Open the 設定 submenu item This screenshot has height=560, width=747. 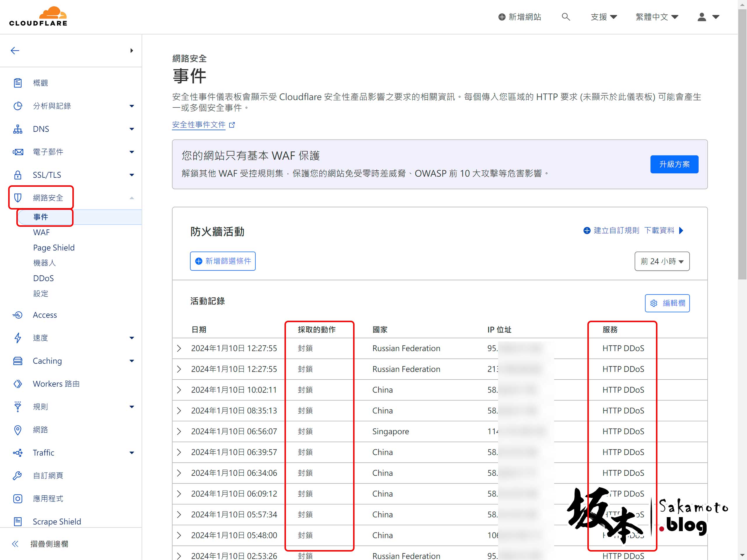pos(41,294)
